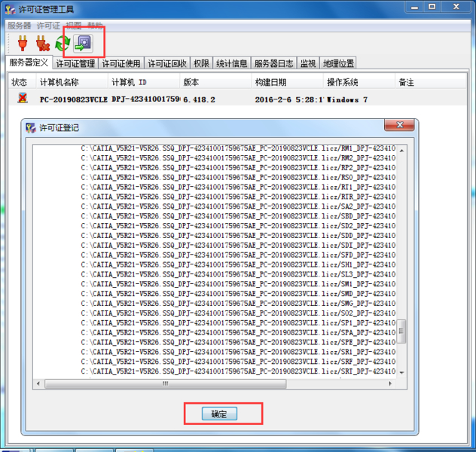Image resolution: width=476 pixels, height=452 pixels.
Task: Click the horizontal scrollbar left arrow
Action: pos(38,383)
